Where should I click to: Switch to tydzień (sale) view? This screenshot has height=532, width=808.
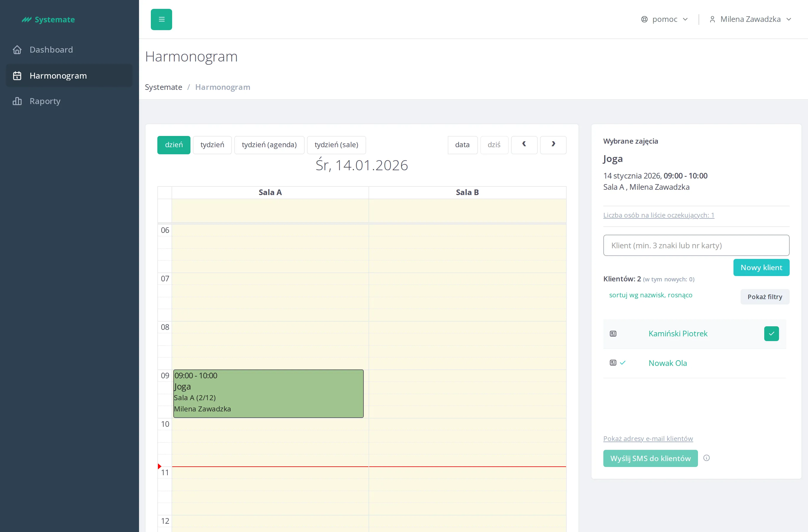pyautogui.click(x=337, y=145)
